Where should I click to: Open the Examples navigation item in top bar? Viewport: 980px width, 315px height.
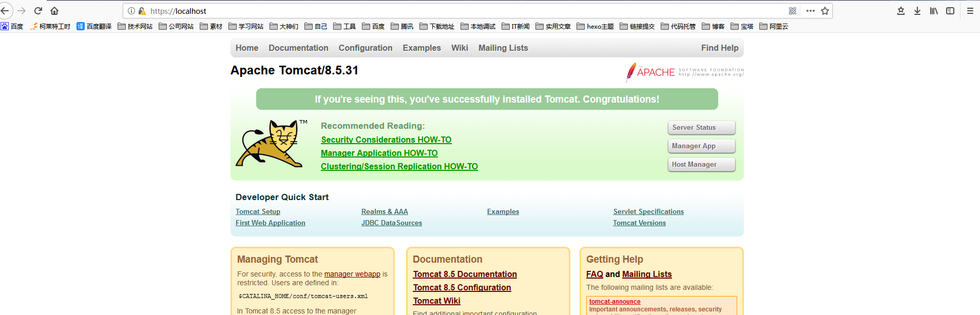pyautogui.click(x=421, y=48)
